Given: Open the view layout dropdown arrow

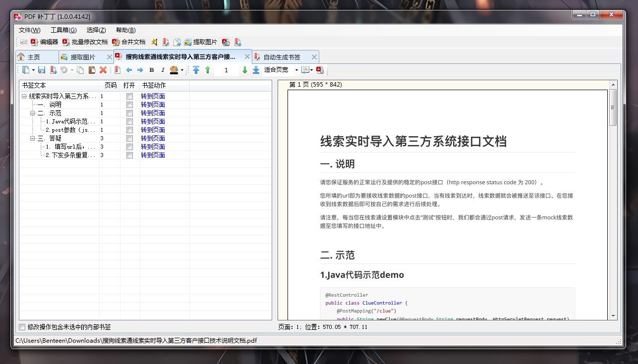Looking at the screenshot, I should coord(312,70).
